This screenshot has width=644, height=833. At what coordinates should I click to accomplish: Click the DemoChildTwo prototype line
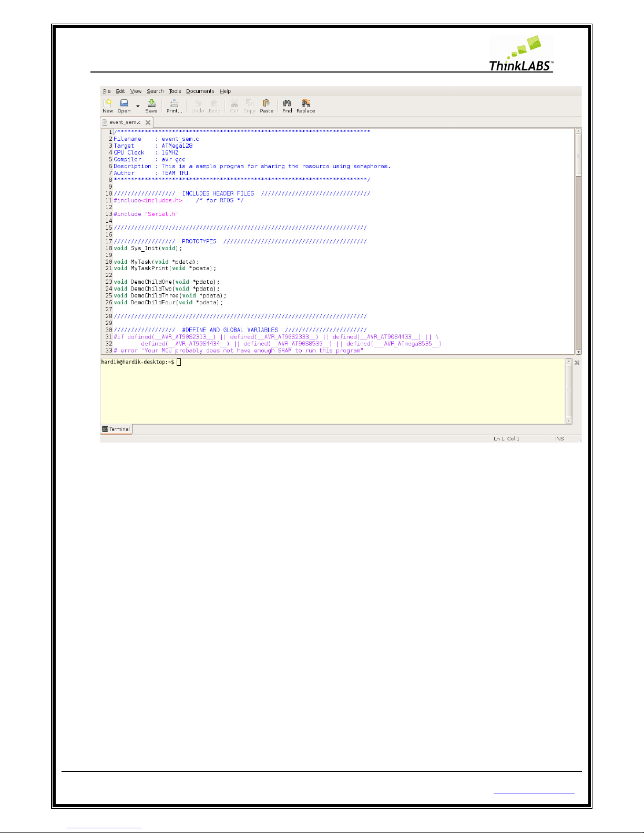tap(167, 289)
